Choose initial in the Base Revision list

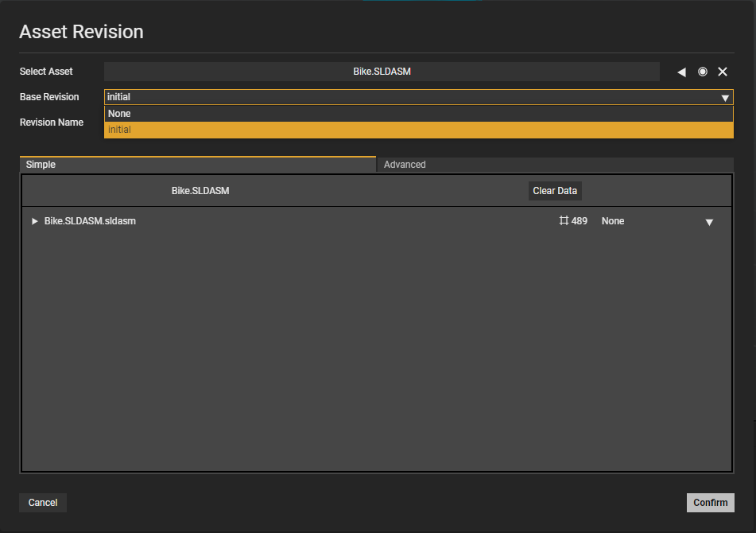[x=418, y=130]
